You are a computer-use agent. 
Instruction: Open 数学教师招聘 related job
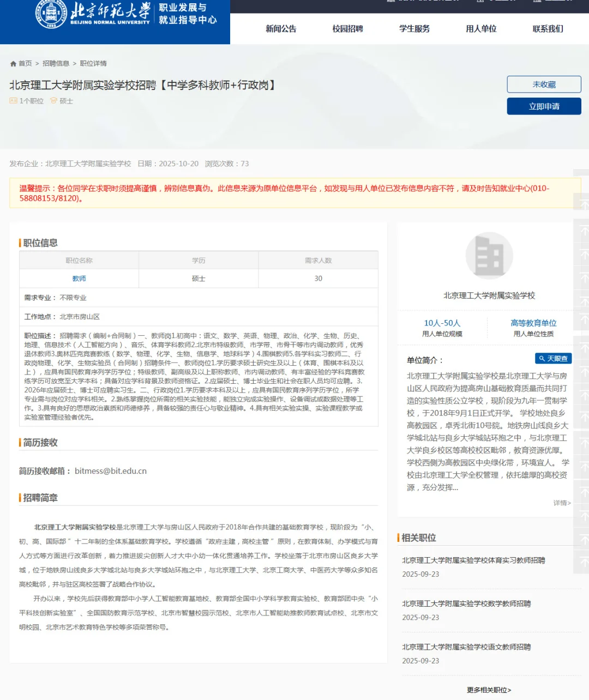pos(466,604)
